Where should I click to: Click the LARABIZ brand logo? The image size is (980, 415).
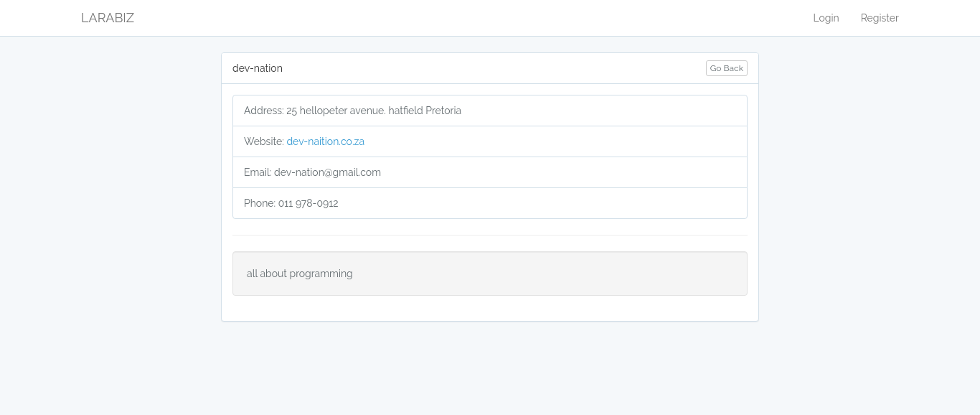click(108, 18)
